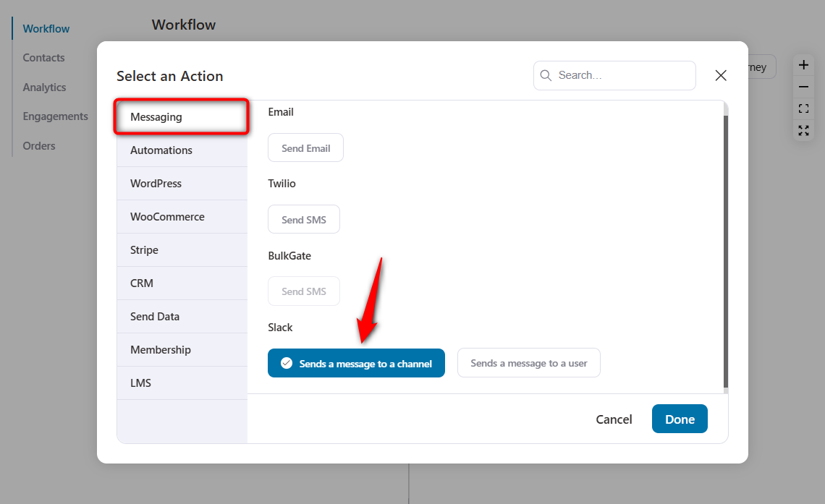Close the Select an Action dialog
Viewport: 825px width, 504px height.
(721, 75)
